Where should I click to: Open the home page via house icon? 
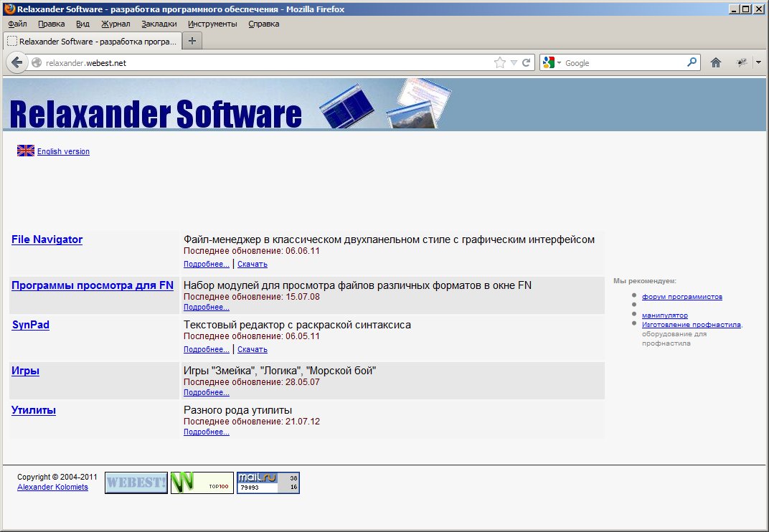(715, 63)
